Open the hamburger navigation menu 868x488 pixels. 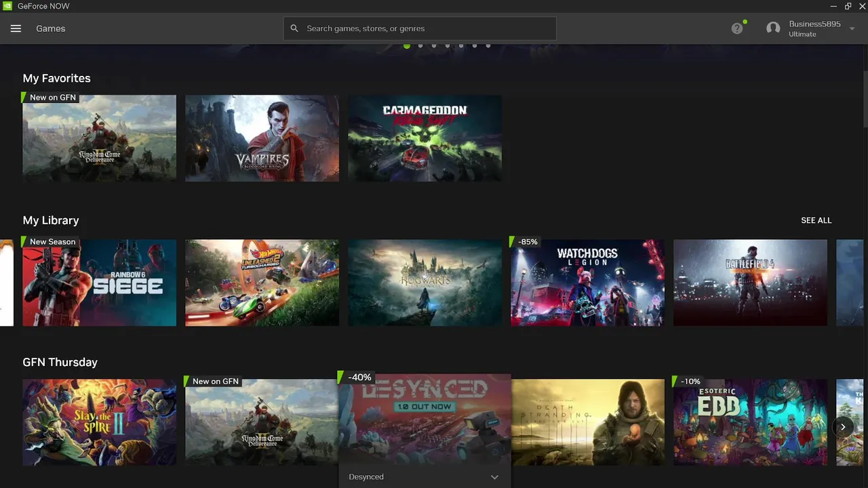(16, 28)
